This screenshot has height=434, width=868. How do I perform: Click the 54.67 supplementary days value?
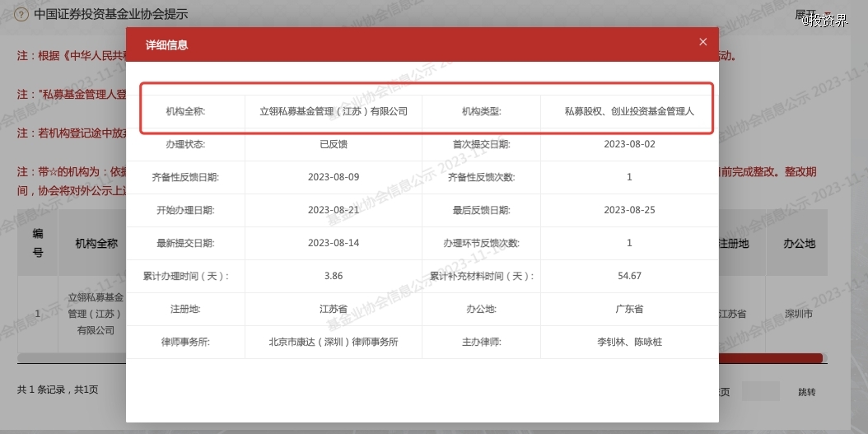click(x=629, y=276)
